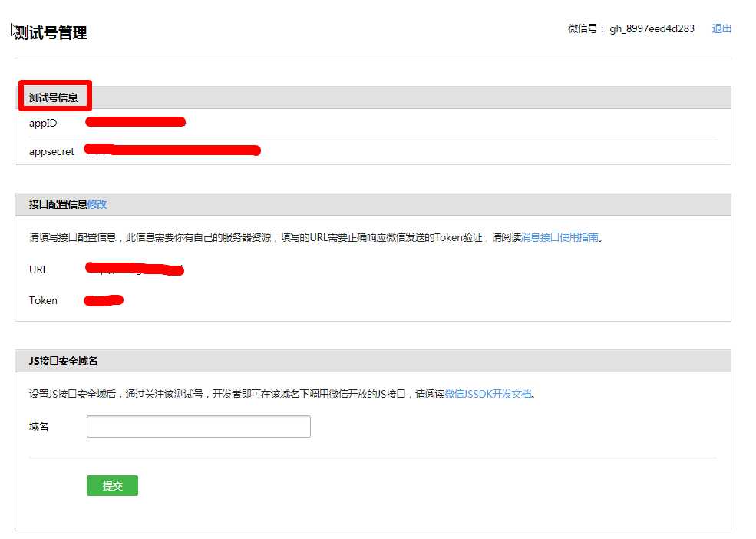
Task: Click the redacted URL value
Action: [134, 269]
